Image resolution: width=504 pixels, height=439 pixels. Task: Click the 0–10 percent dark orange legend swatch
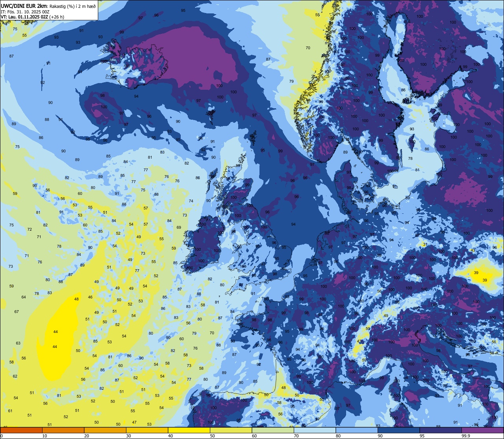click(21, 430)
